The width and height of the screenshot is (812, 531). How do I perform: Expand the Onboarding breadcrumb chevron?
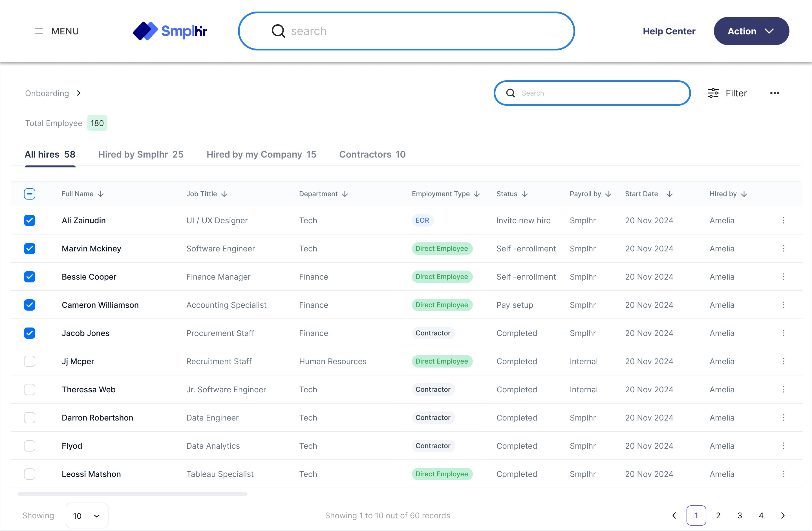coord(79,93)
